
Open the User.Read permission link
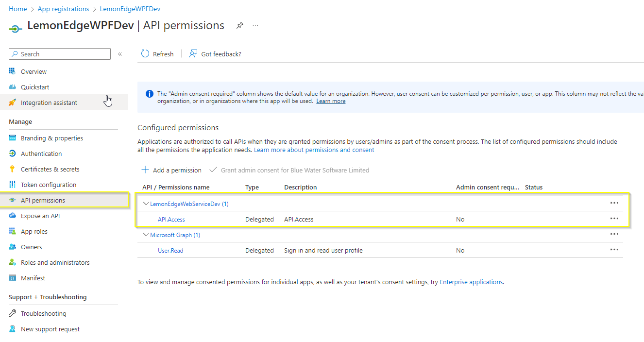pos(170,251)
